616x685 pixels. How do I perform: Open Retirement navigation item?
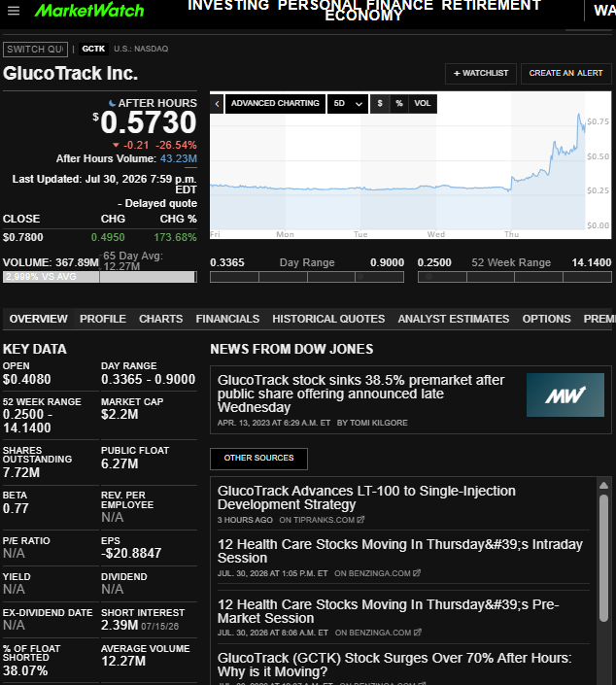click(x=492, y=5)
